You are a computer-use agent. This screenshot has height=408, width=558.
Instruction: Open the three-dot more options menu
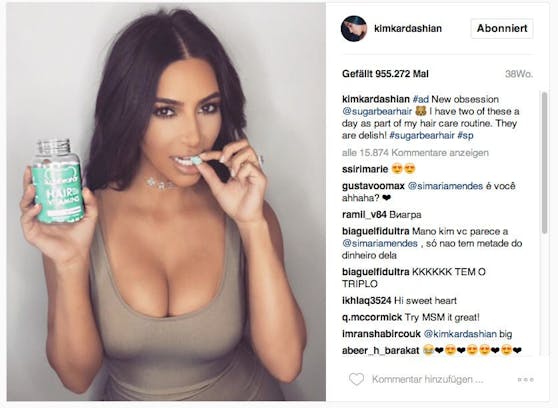525,380
